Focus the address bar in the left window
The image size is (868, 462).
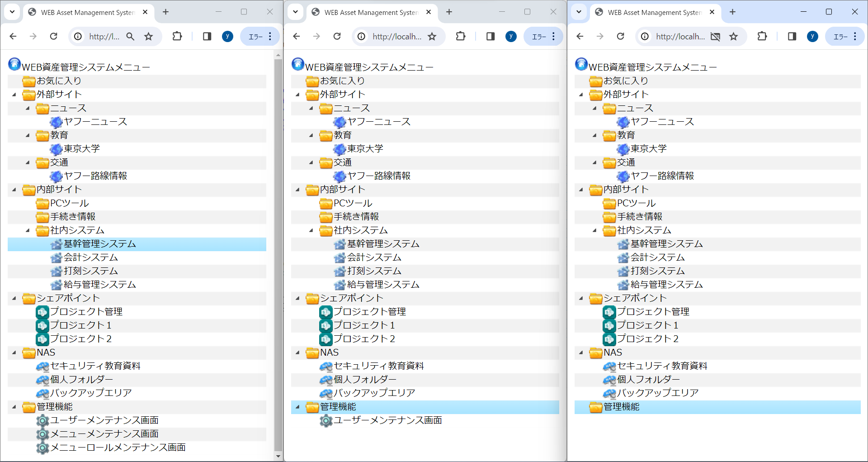104,37
